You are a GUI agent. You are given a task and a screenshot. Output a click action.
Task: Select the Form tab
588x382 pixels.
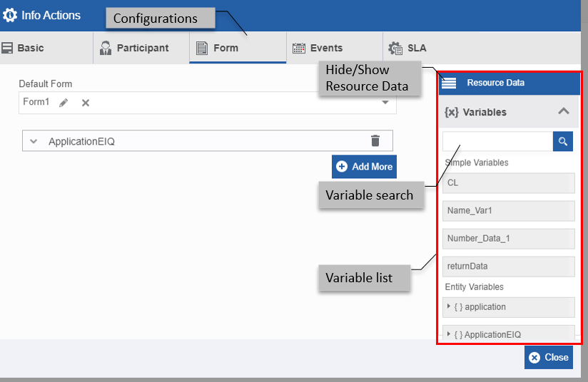coord(238,48)
